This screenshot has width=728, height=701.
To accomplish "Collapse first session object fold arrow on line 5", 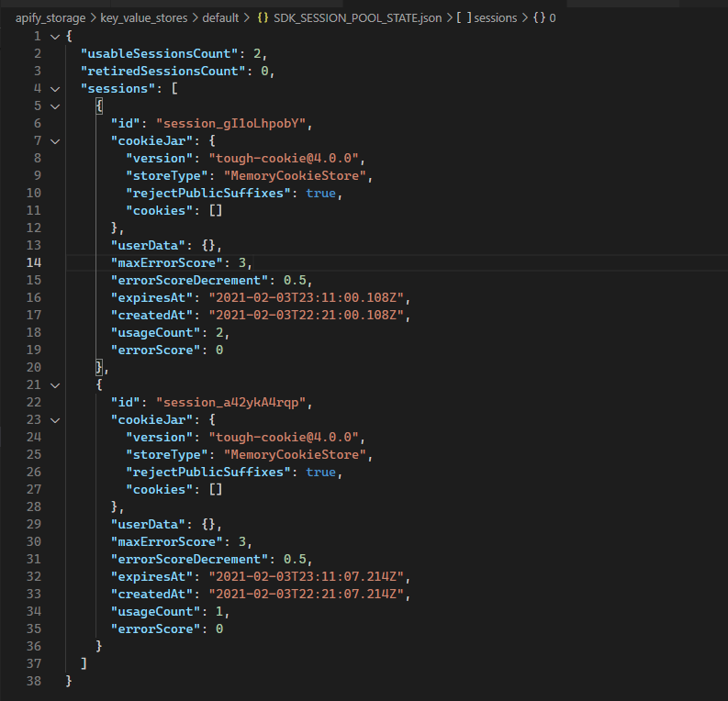I will tap(55, 106).
